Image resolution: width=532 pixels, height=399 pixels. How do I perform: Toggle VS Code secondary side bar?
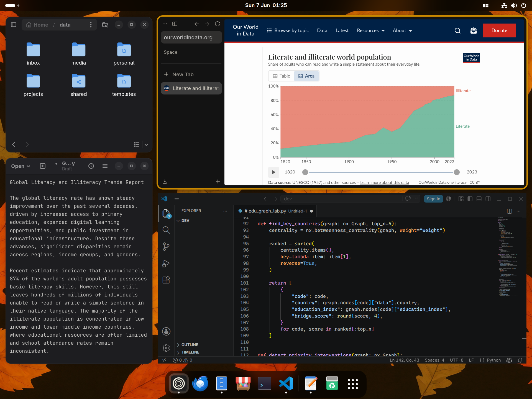tap(488, 199)
